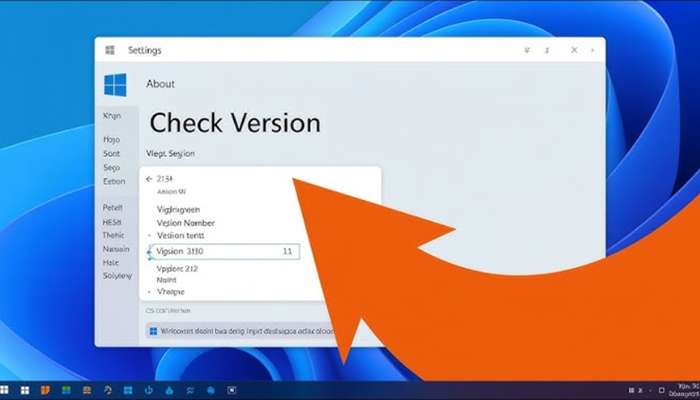This screenshot has height=400, width=700.
Task: Select 'Sont' in the Settings sidebar
Action: coord(111,154)
